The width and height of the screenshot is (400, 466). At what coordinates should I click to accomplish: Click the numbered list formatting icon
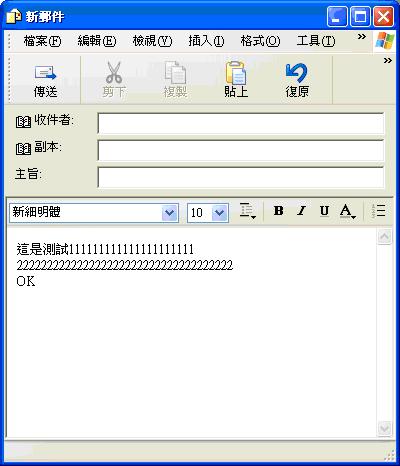point(379,211)
